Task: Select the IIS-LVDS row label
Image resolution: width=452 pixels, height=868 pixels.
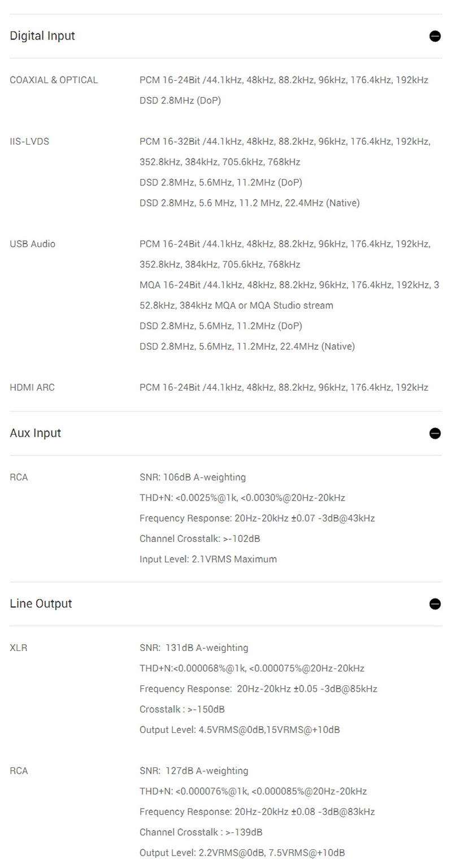Action: [29, 141]
